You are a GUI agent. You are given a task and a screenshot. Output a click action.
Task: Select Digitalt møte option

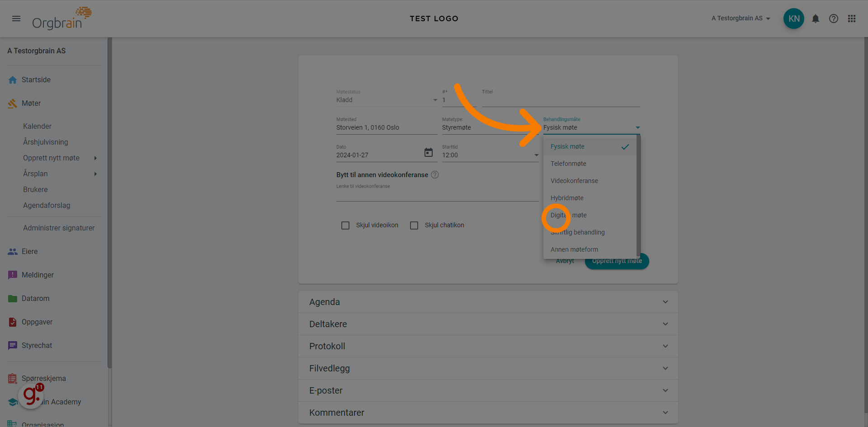point(590,215)
